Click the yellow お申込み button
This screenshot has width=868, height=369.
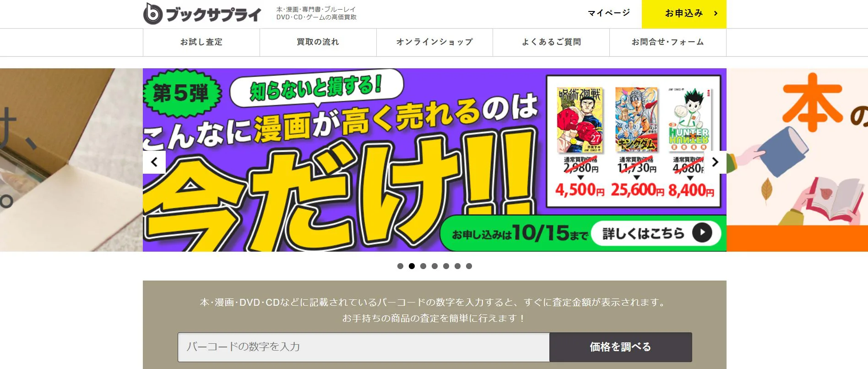click(684, 14)
